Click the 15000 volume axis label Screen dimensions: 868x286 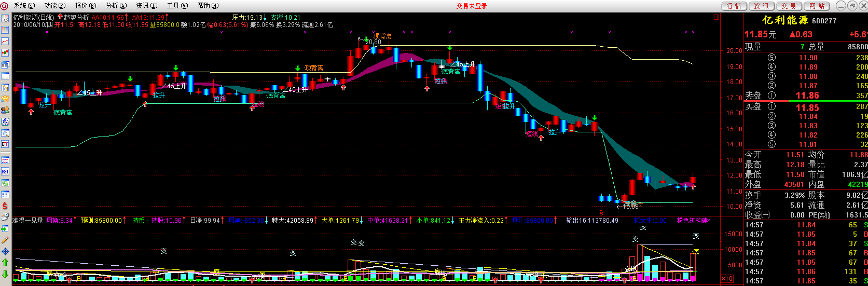pos(733,234)
